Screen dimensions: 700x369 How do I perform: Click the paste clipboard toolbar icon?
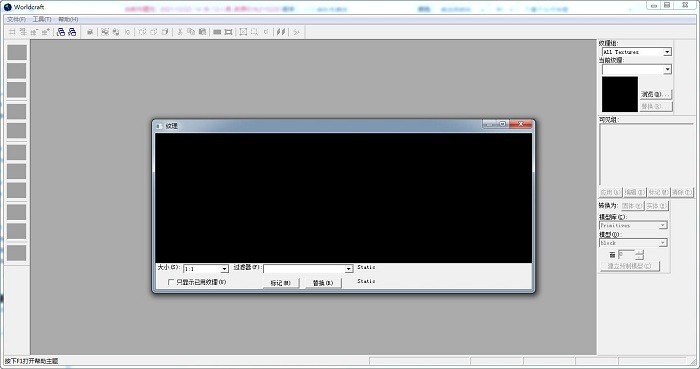pyautogui.click(x=202, y=32)
